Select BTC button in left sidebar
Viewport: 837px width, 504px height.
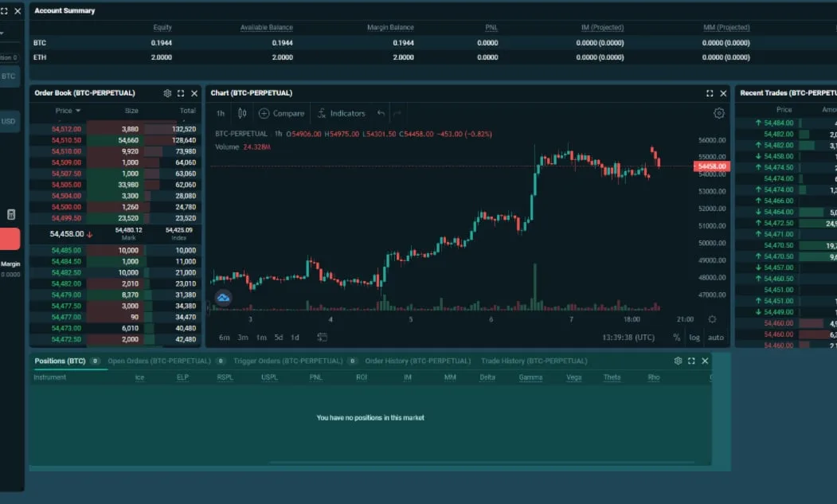9,76
